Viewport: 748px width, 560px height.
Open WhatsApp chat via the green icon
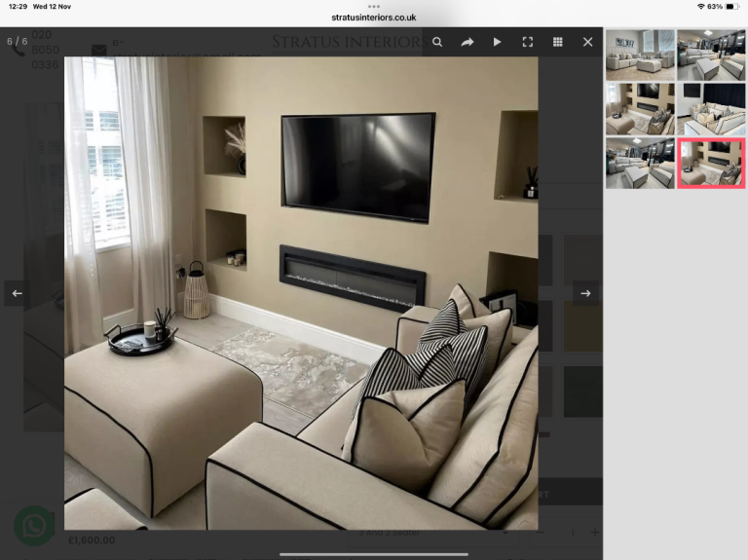[x=34, y=526]
